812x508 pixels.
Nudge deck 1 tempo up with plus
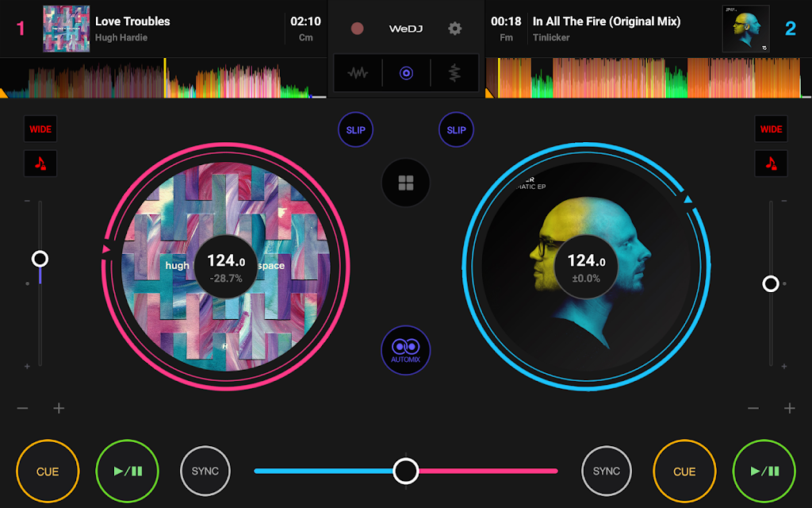pos(59,408)
